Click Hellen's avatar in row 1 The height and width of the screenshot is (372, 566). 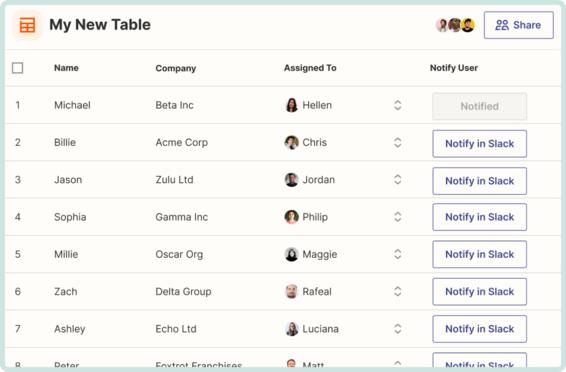[291, 105]
